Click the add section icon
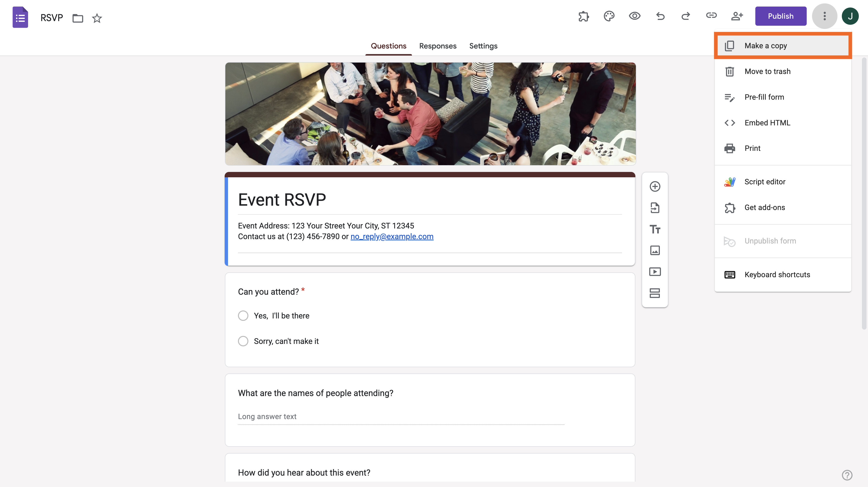 point(655,293)
